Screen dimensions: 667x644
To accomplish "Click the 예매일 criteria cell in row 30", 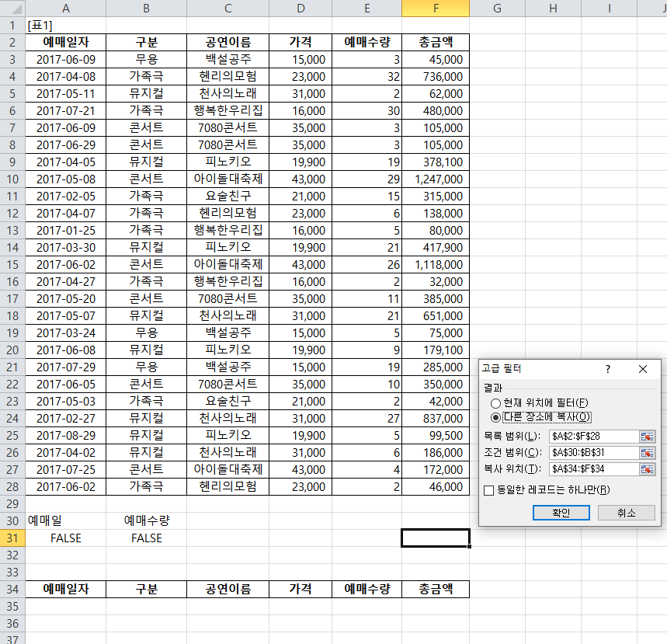I will 65,520.
